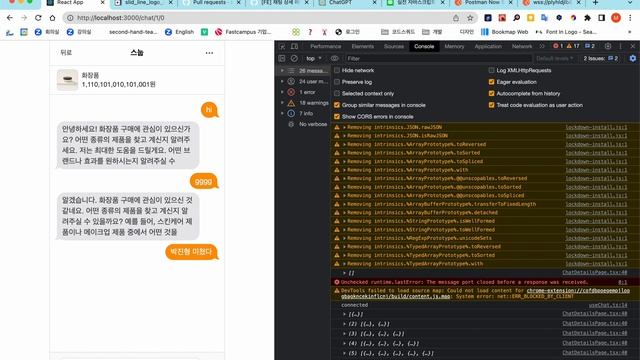Disable Show CORS errors in console
The width and height of the screenshot is (640, 360).
point(337,116)
